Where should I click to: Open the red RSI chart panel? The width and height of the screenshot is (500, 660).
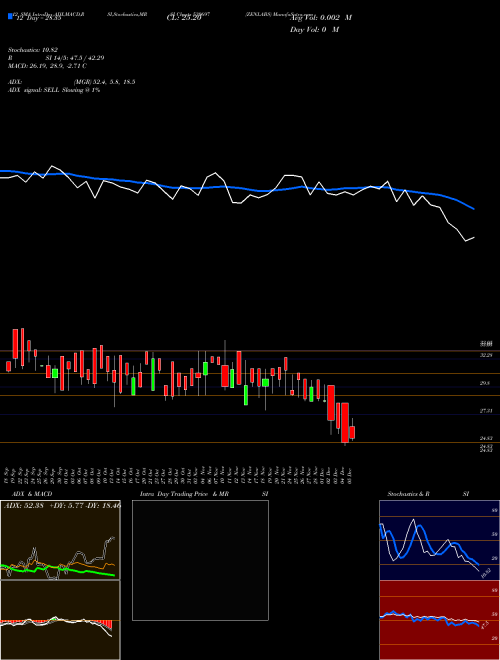point(439,620)
